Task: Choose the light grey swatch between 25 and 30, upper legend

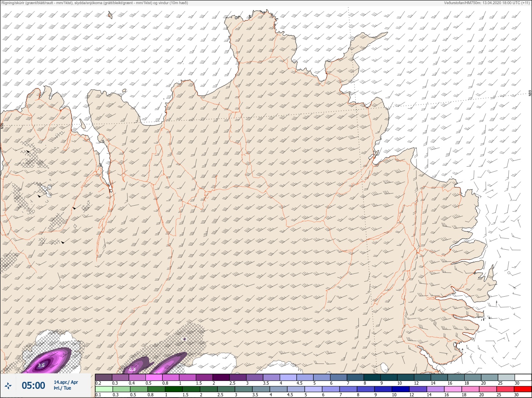Action: coord(506,377)
